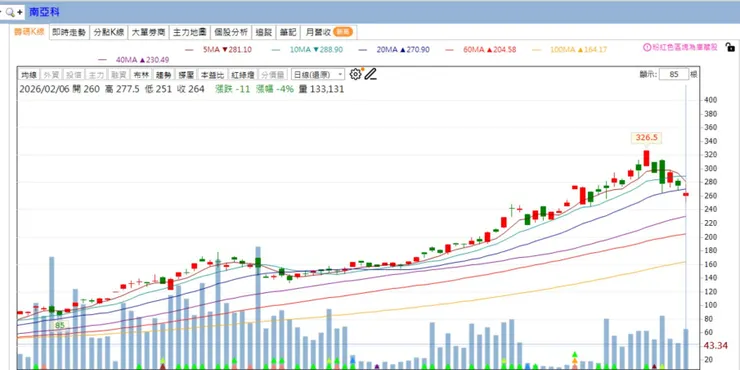
Task: Open the 大單券商 tab
Action: (148, 33)
